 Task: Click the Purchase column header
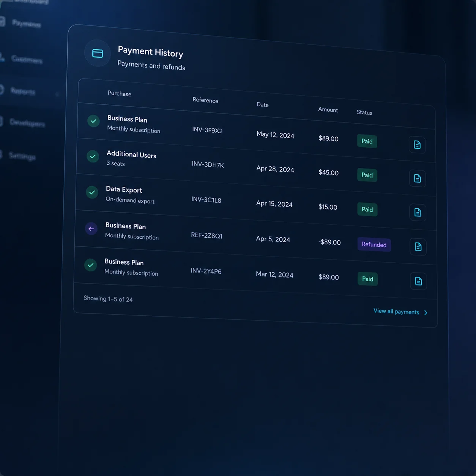(120, 93)
